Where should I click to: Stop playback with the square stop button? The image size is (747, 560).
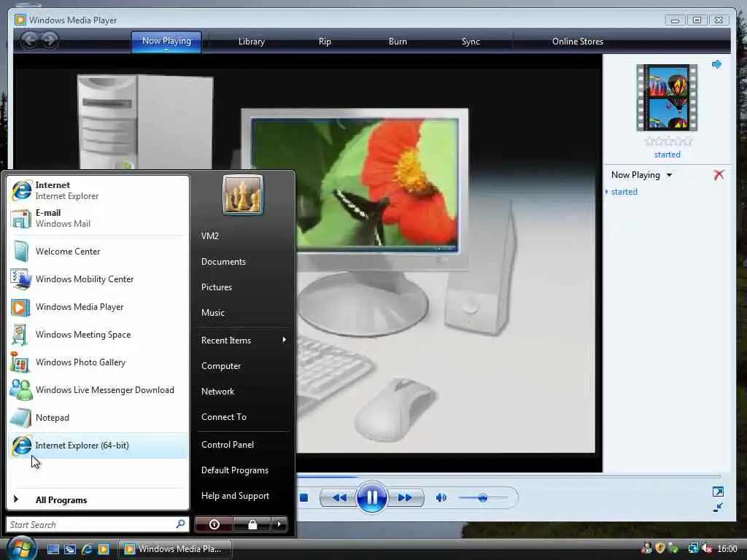pyautogui.click(x=304, y=497)
